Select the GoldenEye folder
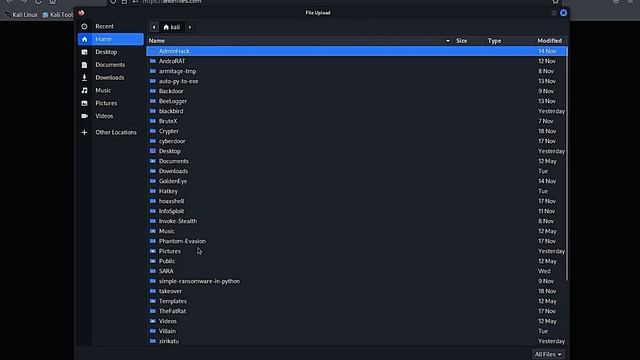This screenshot has width=640, height=360. tap(357, 181)
